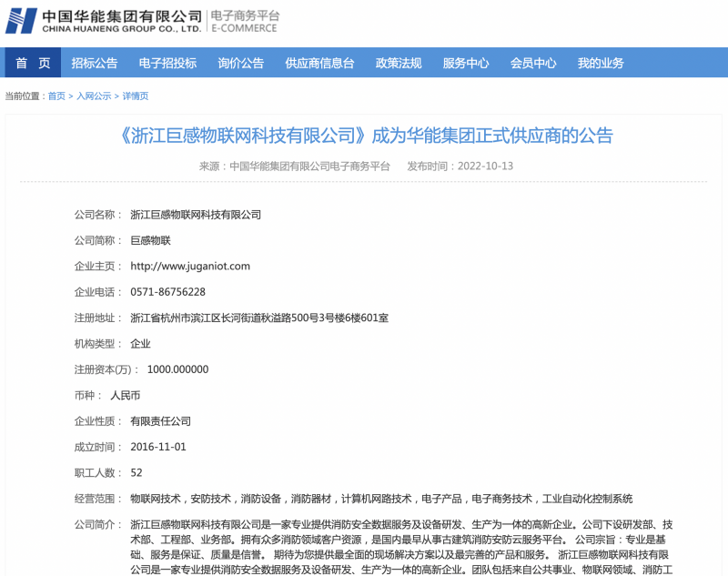Click the company name 浙江巨感物联网科技有限公司 value
Image resolution: width=728 pixels, height=576 pixels.
click(x=196, y=215)
